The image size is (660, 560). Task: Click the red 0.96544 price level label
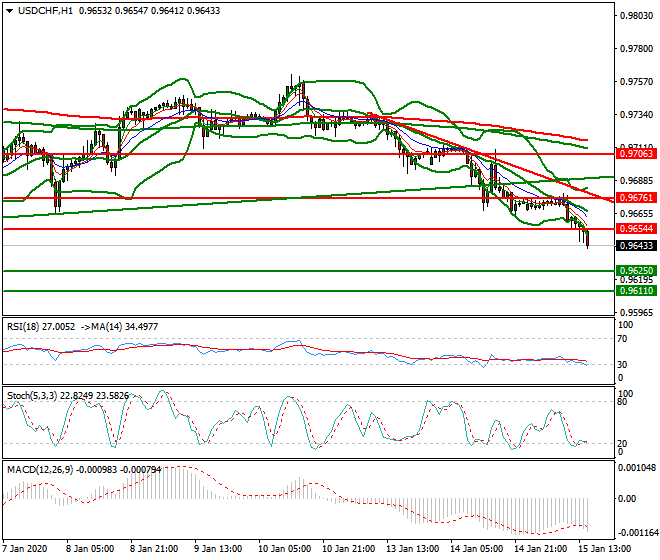(636, 229)
